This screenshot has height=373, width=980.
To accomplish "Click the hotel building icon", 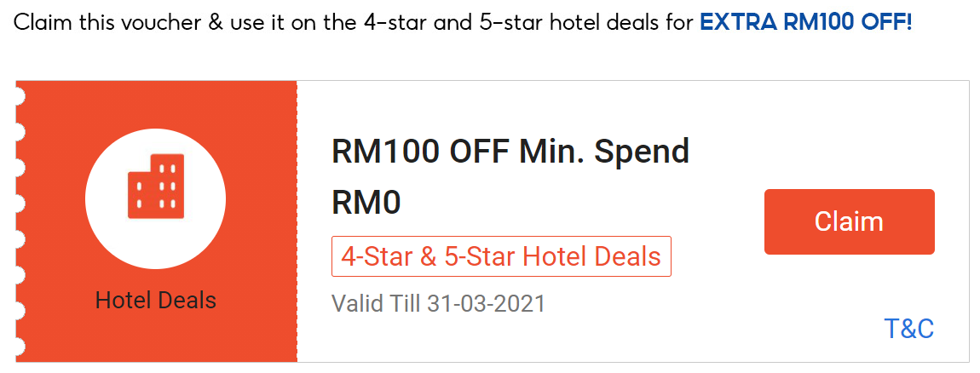I will pos(156,186).
